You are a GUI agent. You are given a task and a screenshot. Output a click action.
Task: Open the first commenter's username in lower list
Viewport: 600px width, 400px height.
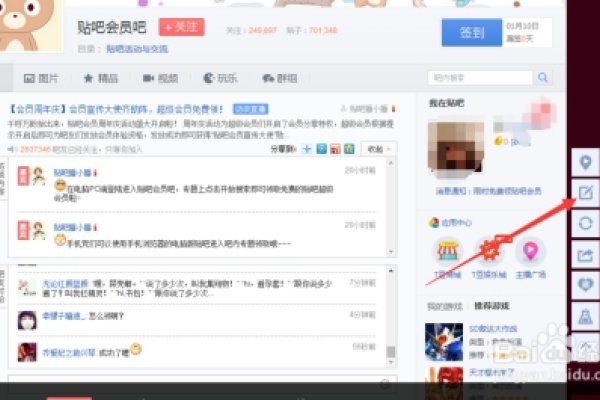point(65,284)
